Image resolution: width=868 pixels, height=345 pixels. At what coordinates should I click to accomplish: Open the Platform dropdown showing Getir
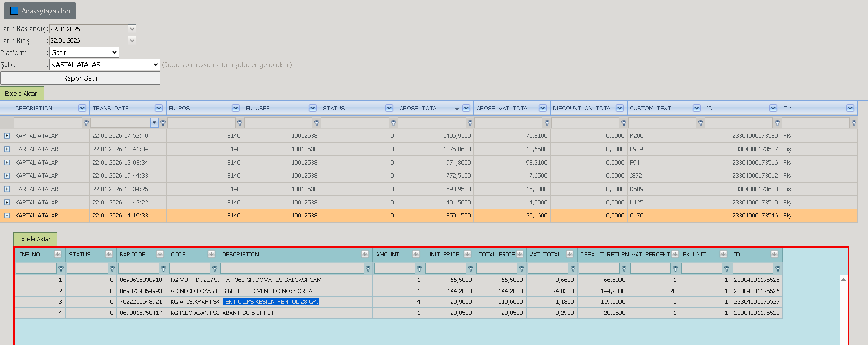click(x=84, y=53)
